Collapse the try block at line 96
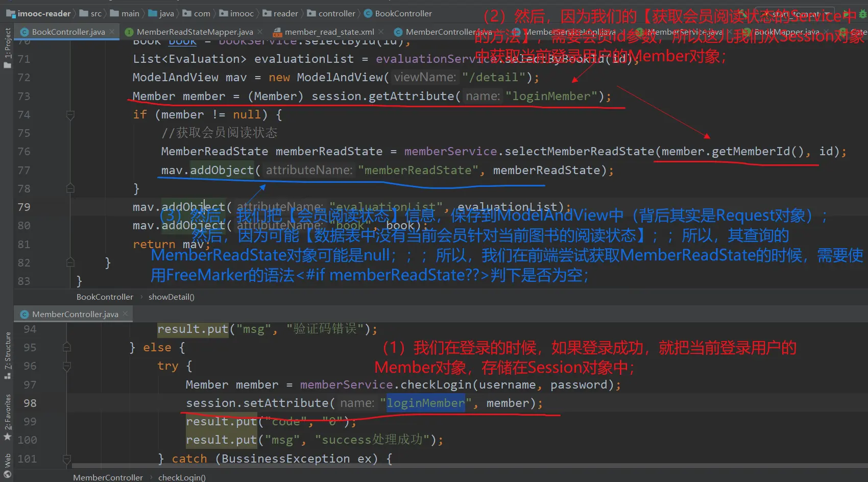868x482 pixels. click(66, 366)
